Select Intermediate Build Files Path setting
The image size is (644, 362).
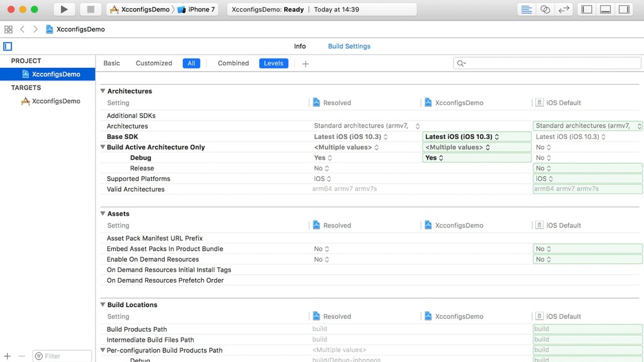150,340
